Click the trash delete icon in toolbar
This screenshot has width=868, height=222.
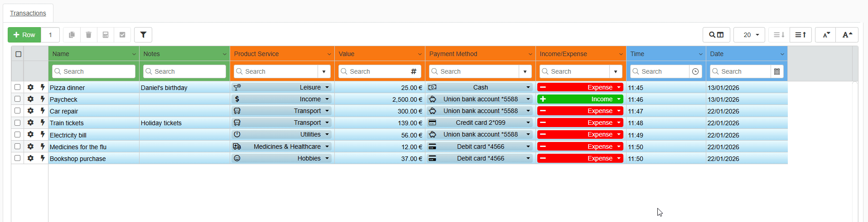89,35
